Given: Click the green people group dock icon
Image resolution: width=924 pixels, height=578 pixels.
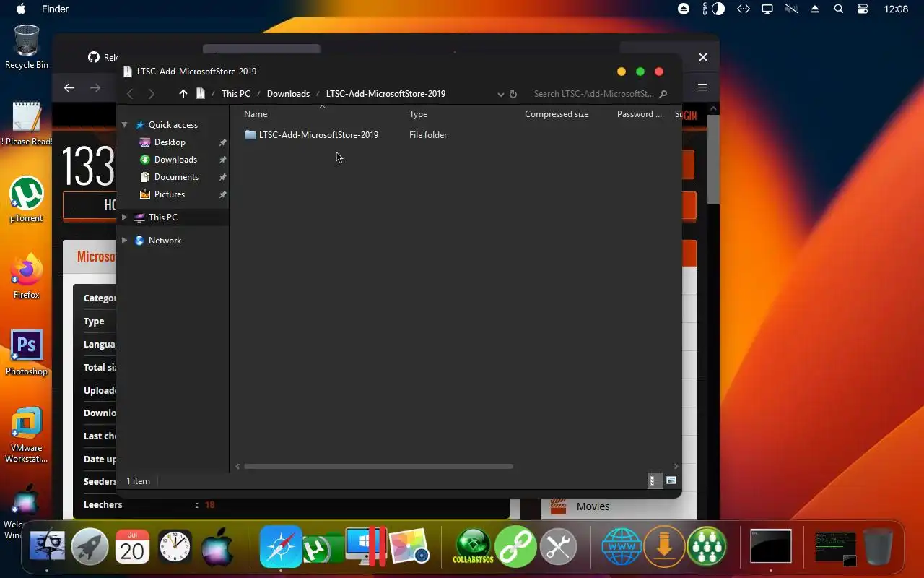Looking at the screenshot, I should point(707,547).
